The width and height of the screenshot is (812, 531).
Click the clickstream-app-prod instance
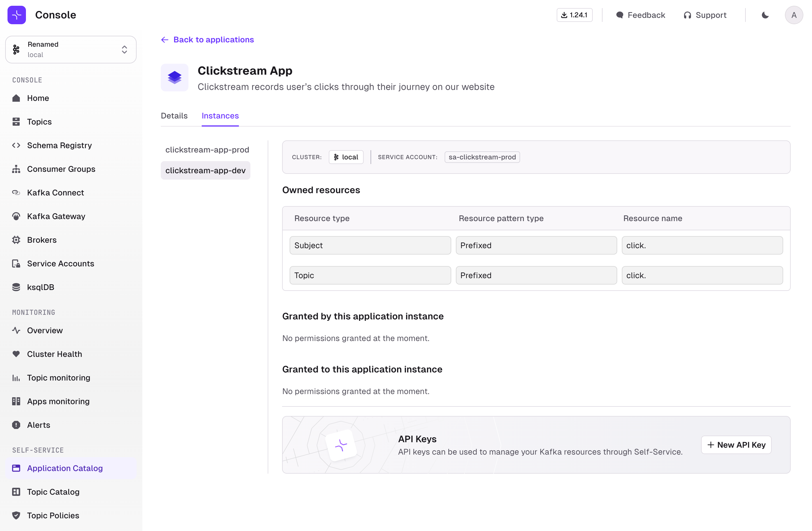207,149
